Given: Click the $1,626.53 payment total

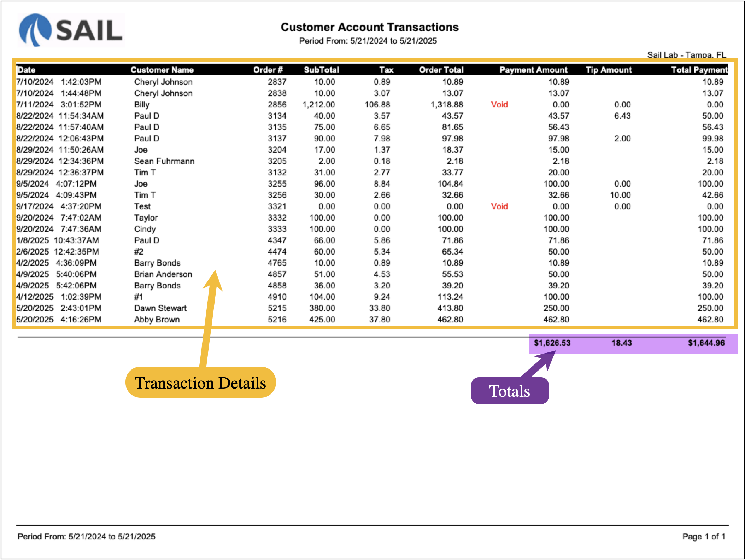Looking at the screenshot, I should coord(552,343).
